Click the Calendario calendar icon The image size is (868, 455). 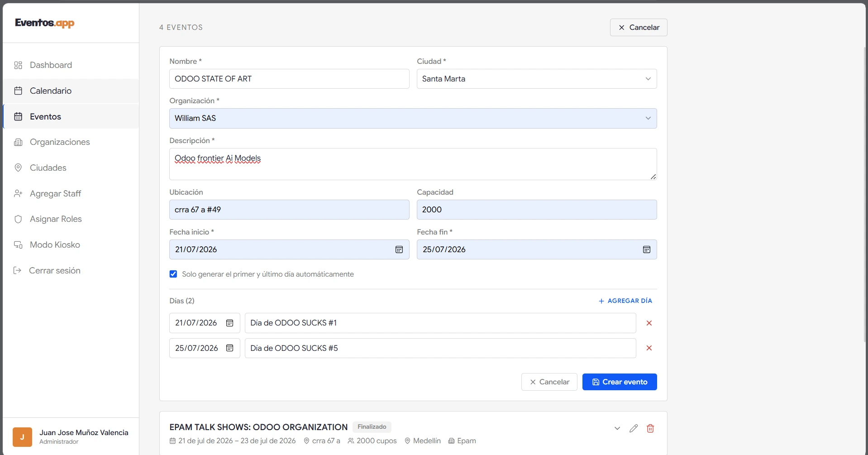(x=18, y=91)
